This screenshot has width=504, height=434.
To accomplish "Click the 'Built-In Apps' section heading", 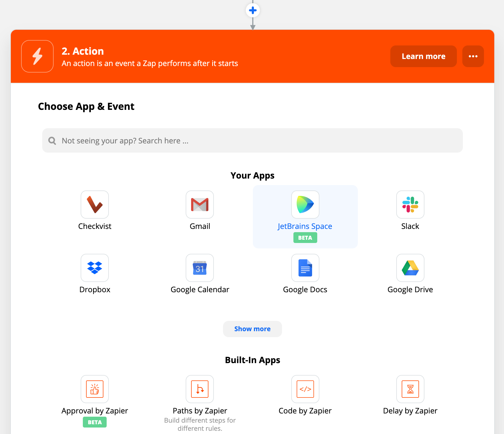I will coord(252,360).
